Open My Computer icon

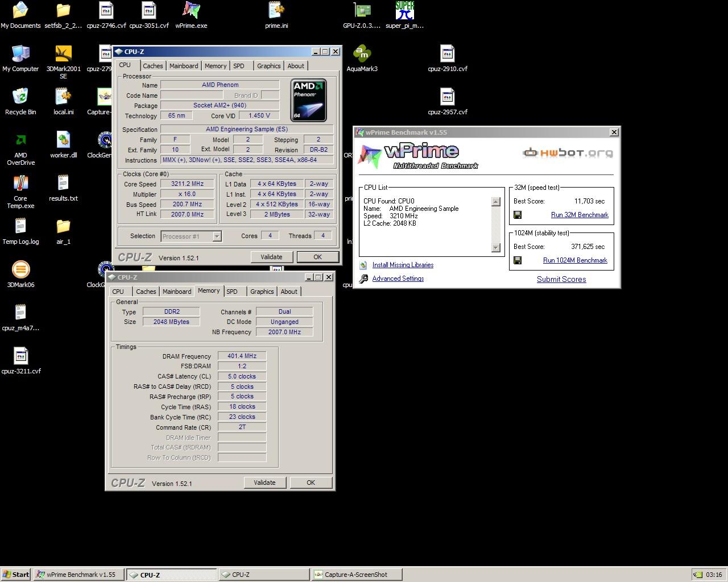(20, 59)
